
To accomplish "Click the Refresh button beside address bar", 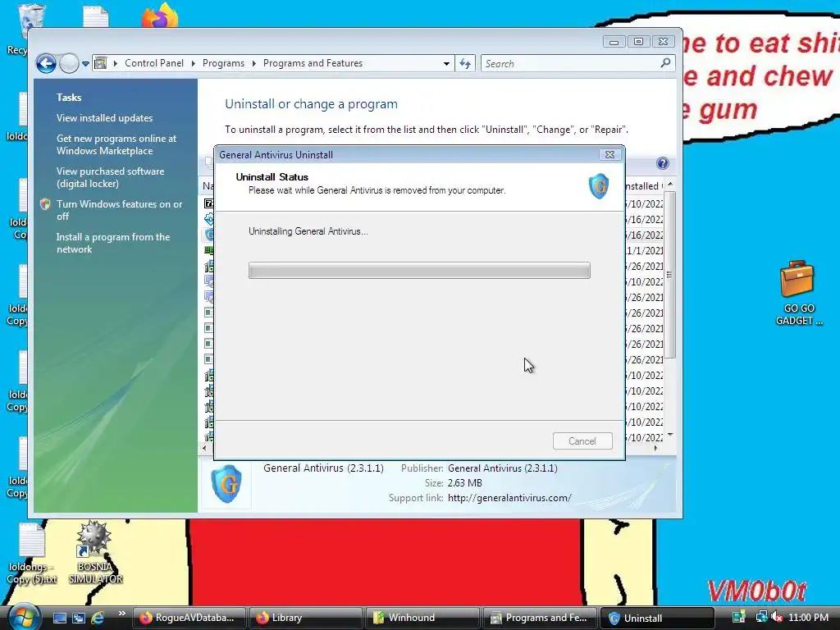I will click(465, 63).
